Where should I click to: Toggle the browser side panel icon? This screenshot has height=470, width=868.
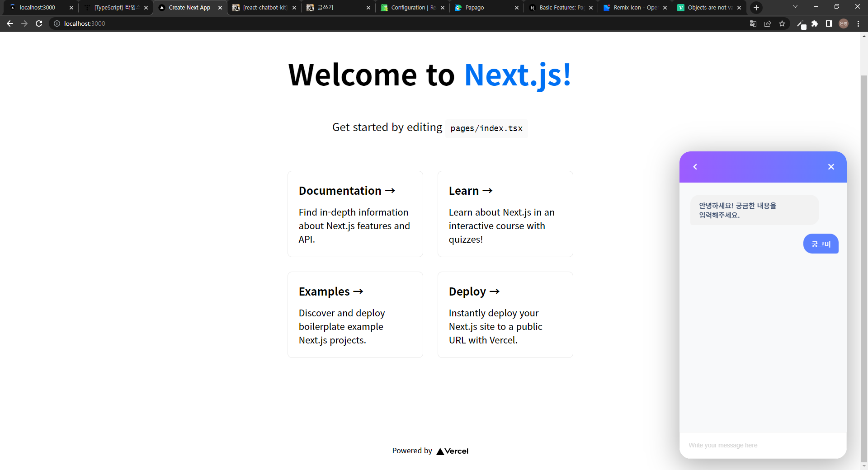coord(829,23)
